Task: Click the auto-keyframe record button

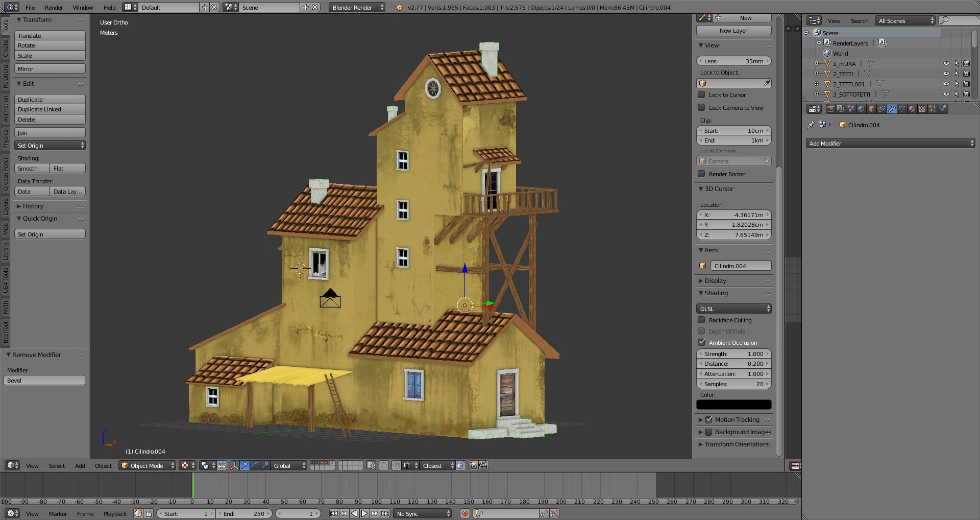Action: point(465,513)
